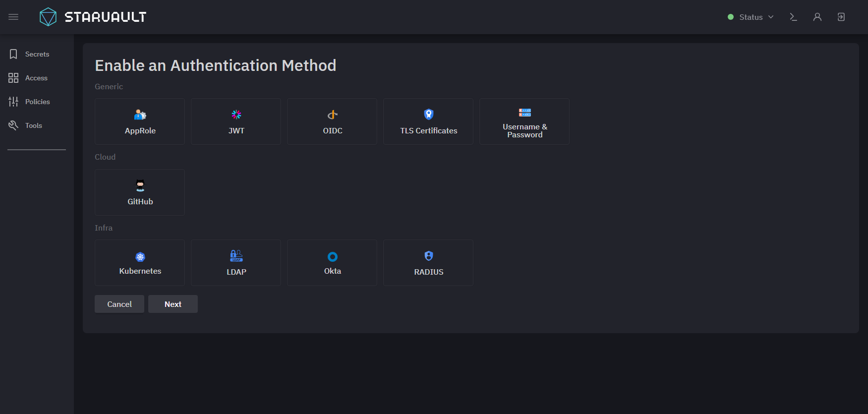868x414 pixels.
Task: Select the LDAP label
Action: click(x=236, y=272)
